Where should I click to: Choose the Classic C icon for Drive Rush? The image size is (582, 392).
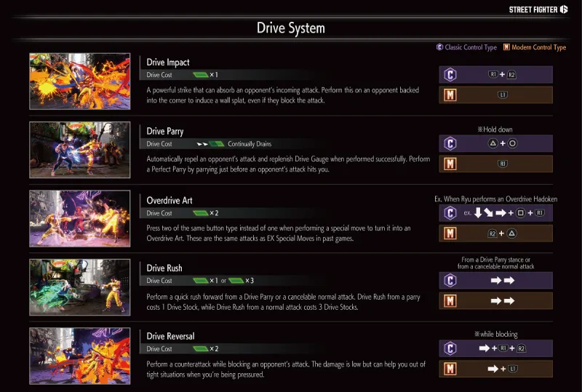pos(450,281)
